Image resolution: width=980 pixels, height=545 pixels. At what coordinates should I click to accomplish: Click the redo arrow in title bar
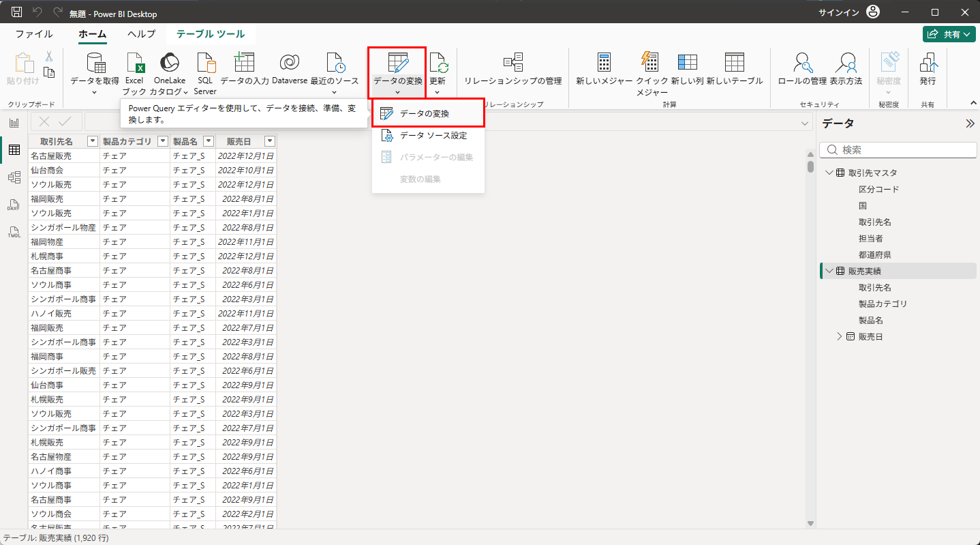click(58, 12)
